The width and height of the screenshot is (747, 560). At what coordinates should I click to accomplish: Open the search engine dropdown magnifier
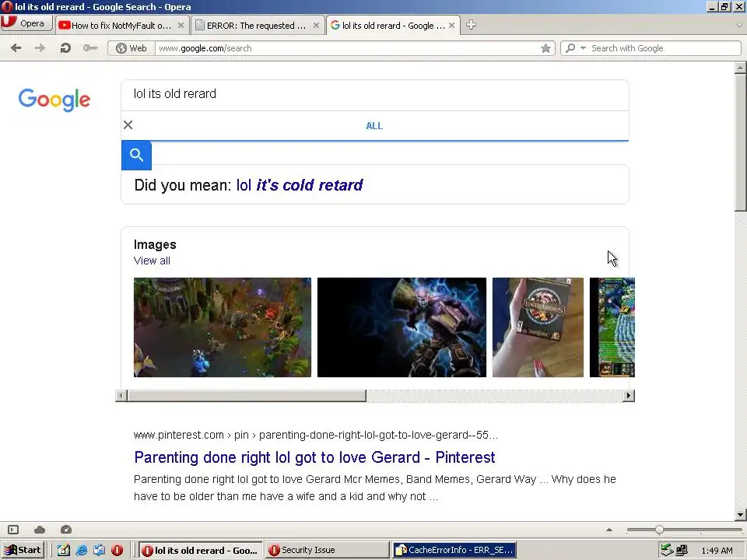tap(576, 48)
